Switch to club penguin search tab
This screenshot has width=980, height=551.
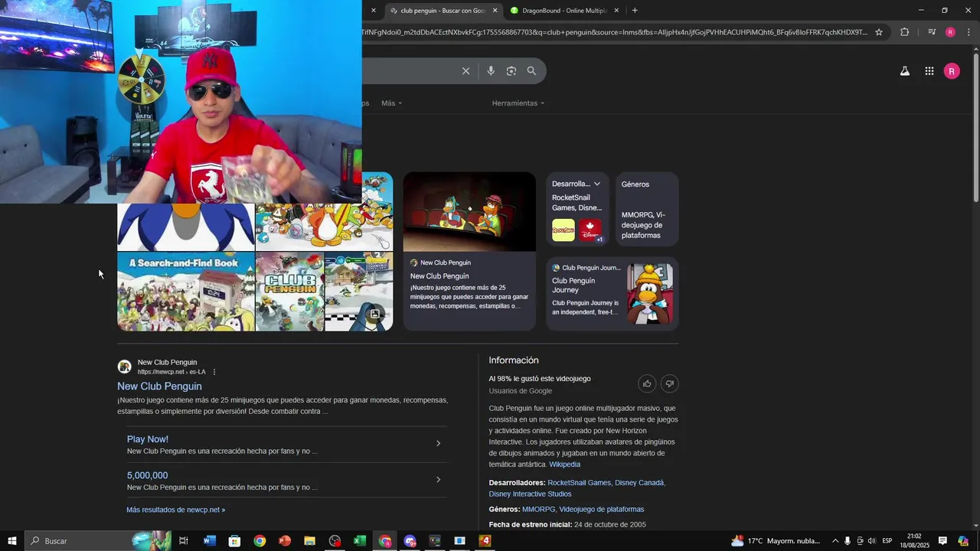pos(442,11)
